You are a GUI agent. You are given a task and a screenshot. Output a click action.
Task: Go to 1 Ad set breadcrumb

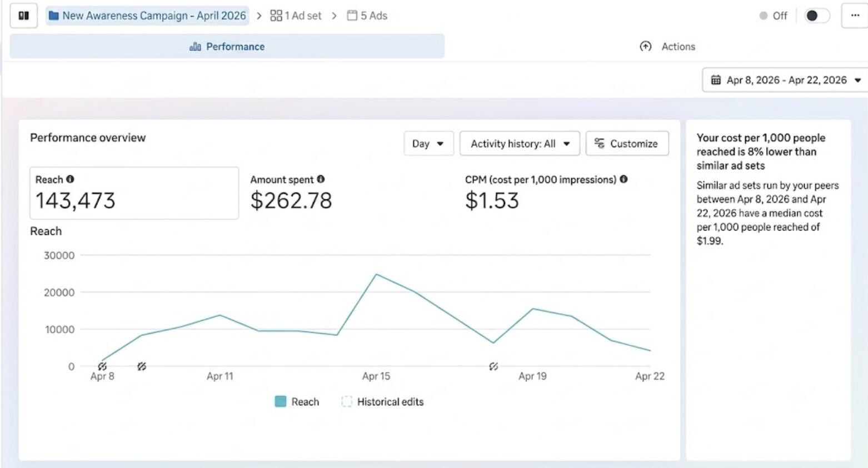pyautogui.click(x=296, y=16)
